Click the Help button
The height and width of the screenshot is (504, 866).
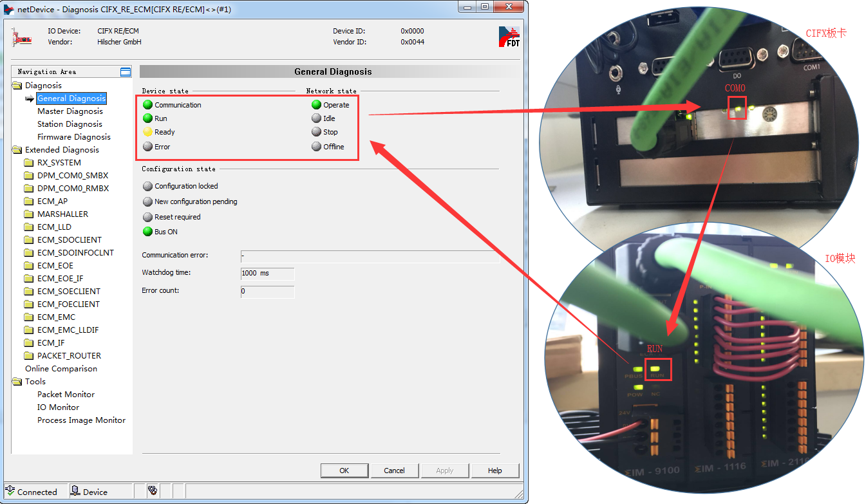coord(494,471)
